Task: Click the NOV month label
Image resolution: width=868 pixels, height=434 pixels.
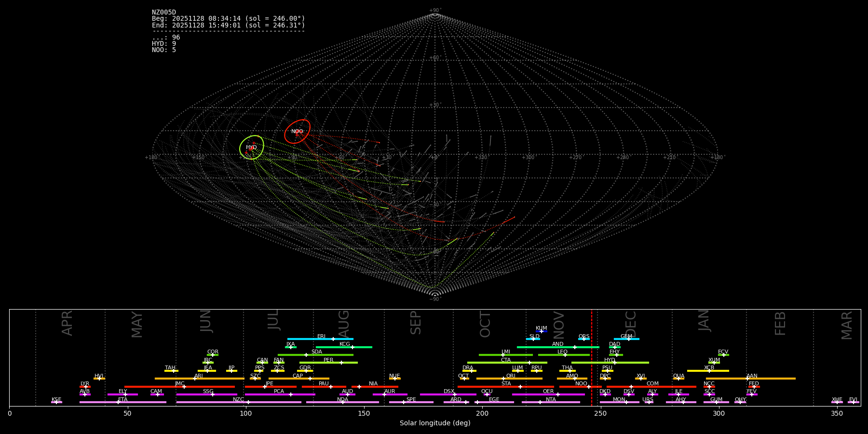Action: tap(559, 325)
